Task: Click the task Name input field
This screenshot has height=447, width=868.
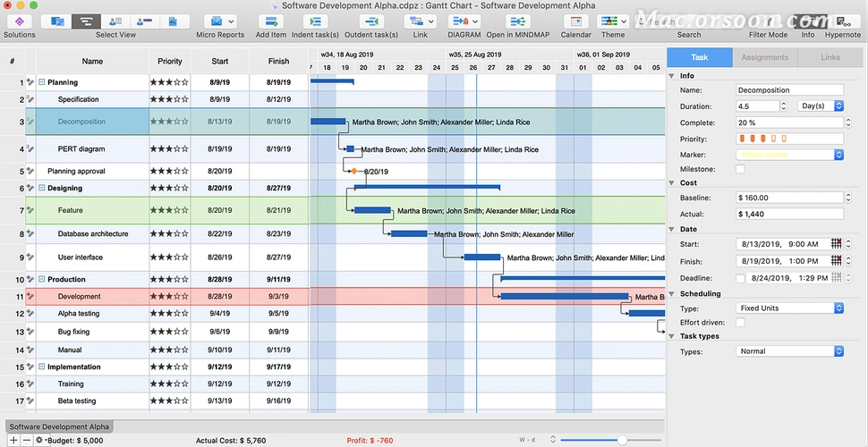Action: coord(789,89)
